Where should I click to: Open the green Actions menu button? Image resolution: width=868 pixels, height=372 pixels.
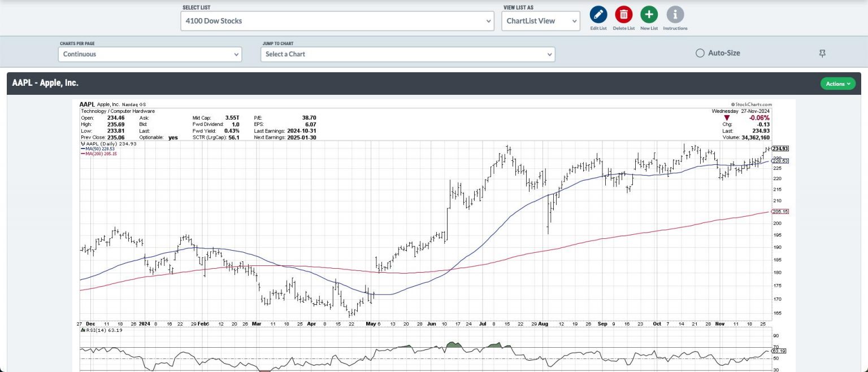click(x=837, y=84)
